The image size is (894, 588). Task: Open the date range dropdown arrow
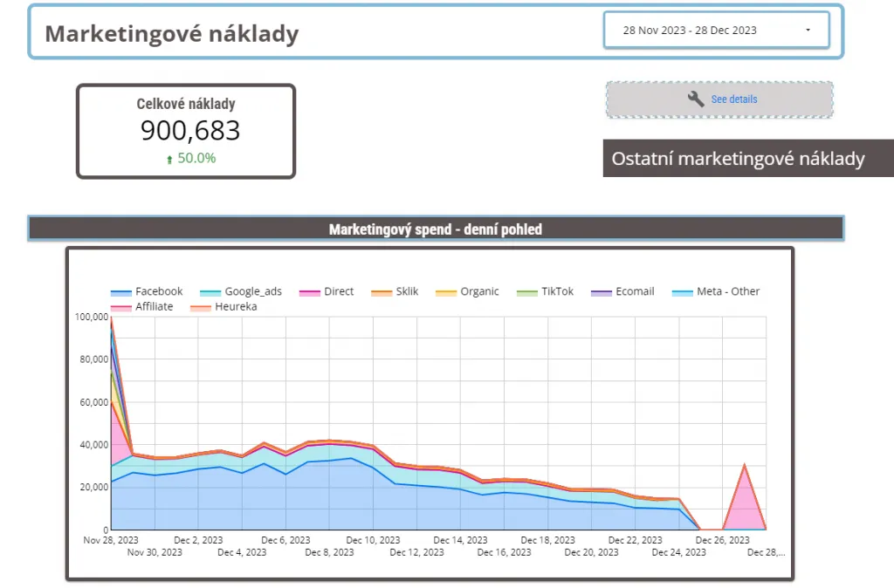(808, 31)
